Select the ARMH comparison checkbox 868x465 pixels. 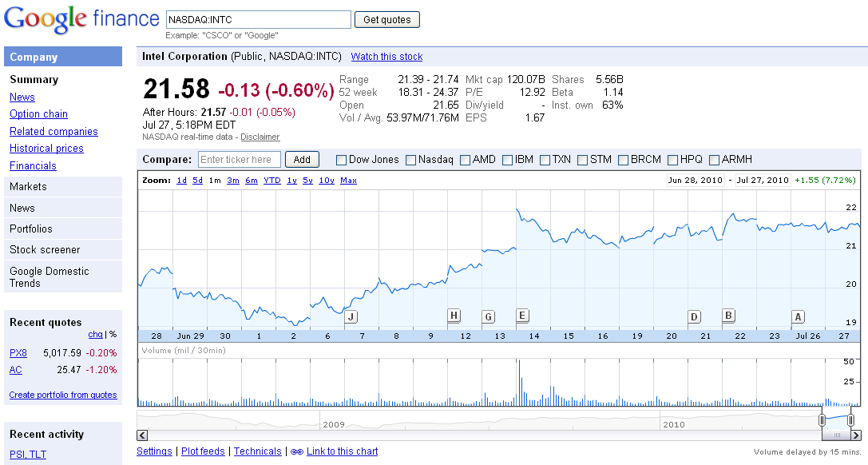[x=714, y=160]
